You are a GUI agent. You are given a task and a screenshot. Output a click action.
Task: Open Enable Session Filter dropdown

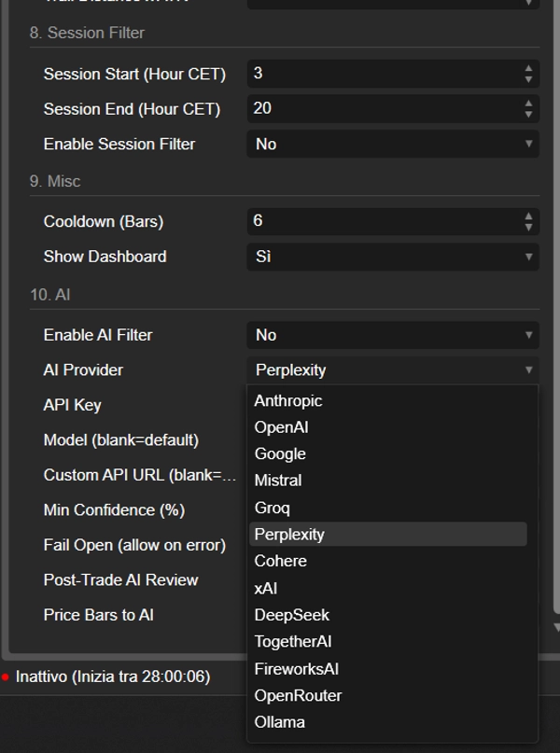pyautogui.click(x=393, y=144)
